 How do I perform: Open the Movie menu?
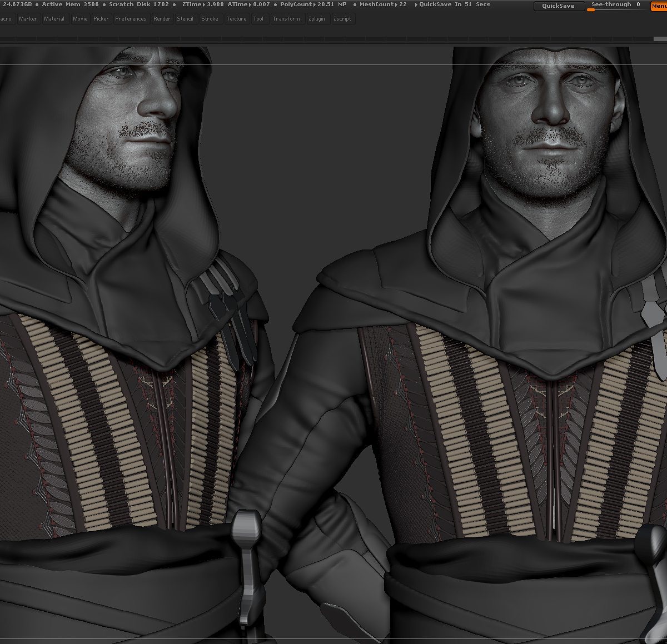(x=80, y=19)
